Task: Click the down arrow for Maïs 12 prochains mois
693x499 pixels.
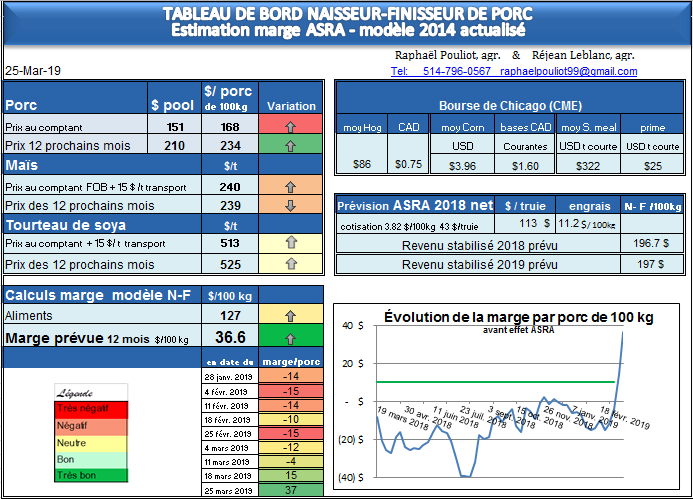Action: coord(291,205)
